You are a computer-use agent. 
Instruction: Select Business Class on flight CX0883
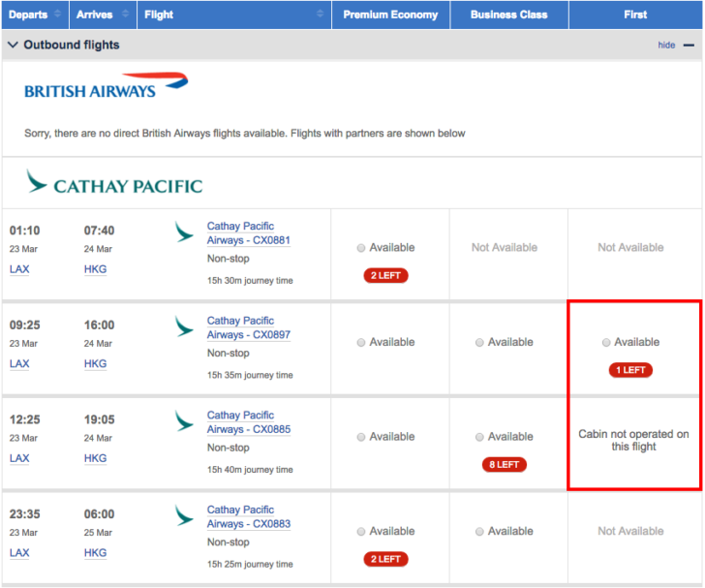click(479, 531)
